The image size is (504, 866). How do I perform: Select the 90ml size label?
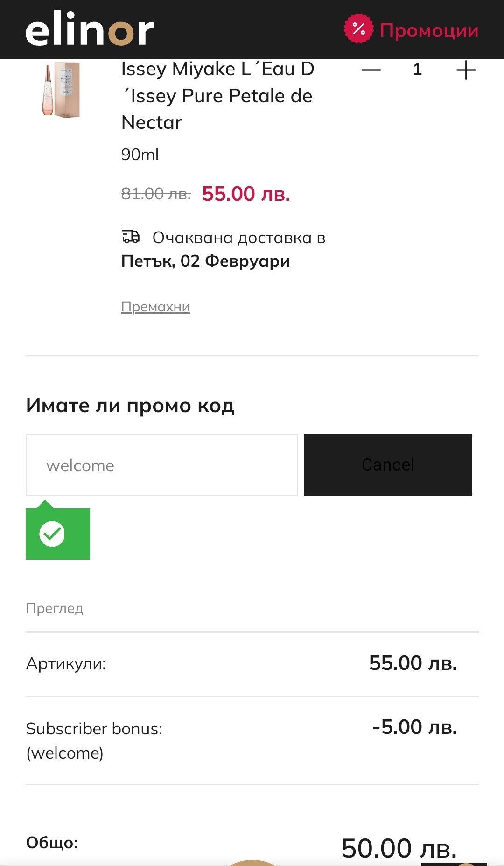pos(140,154)
